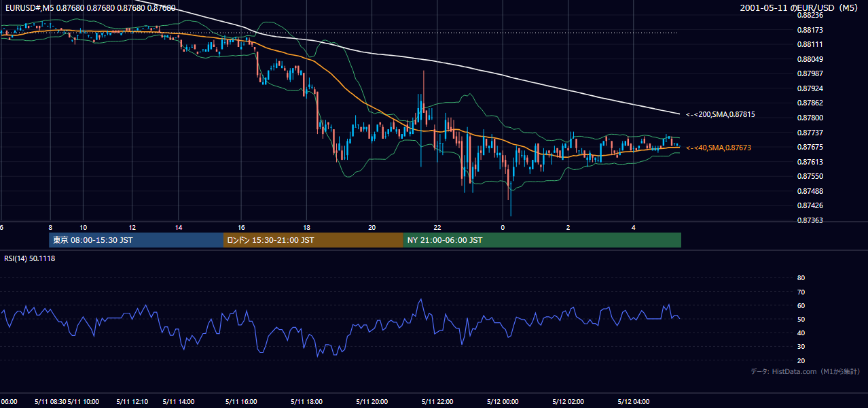Click the 5/11 14:00 bottom date label

point(179,402)
